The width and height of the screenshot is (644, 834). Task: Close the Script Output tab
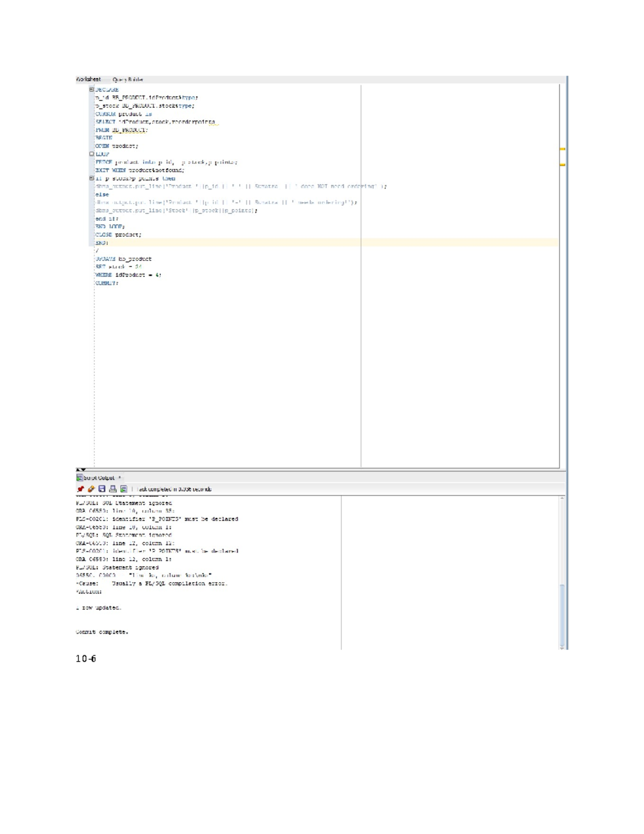click(x=120, y=477)
